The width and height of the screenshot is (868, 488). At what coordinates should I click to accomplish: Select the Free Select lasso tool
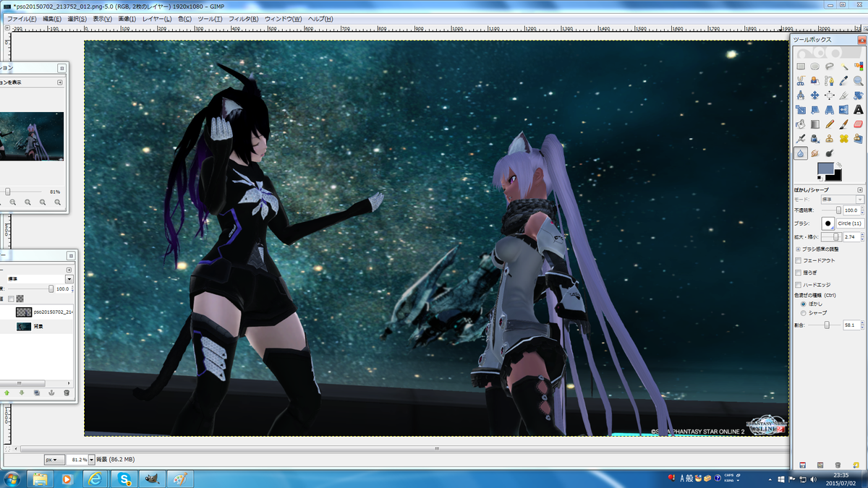[x=830, y=66]
